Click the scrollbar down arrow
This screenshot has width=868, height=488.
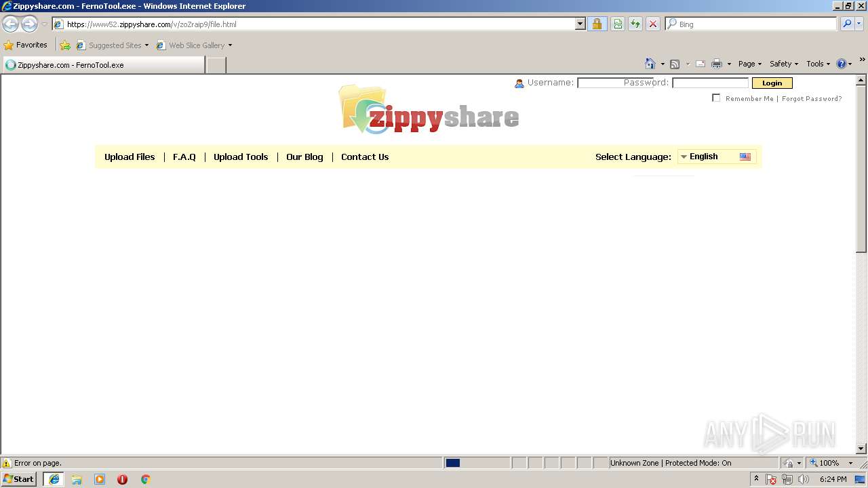[861, 449]
